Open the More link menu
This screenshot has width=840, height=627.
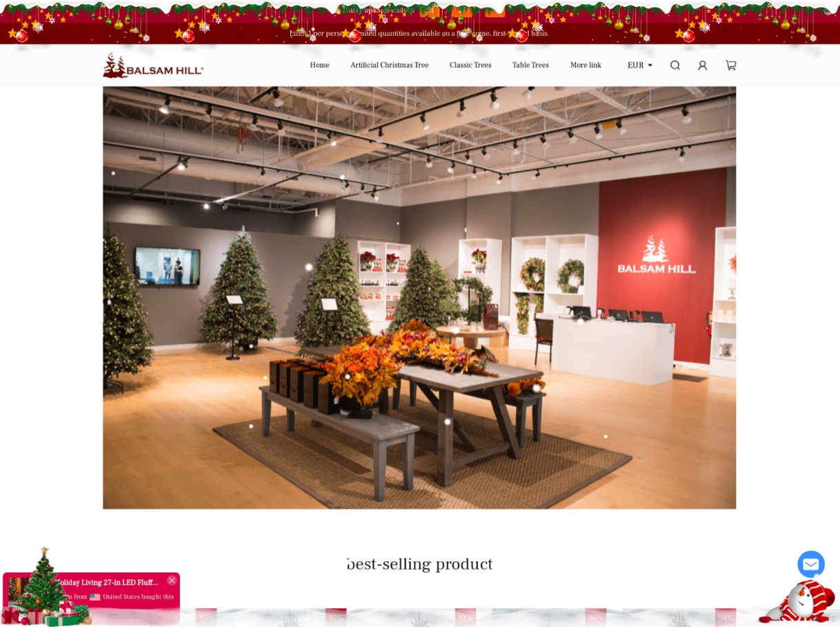coord(586,65)
